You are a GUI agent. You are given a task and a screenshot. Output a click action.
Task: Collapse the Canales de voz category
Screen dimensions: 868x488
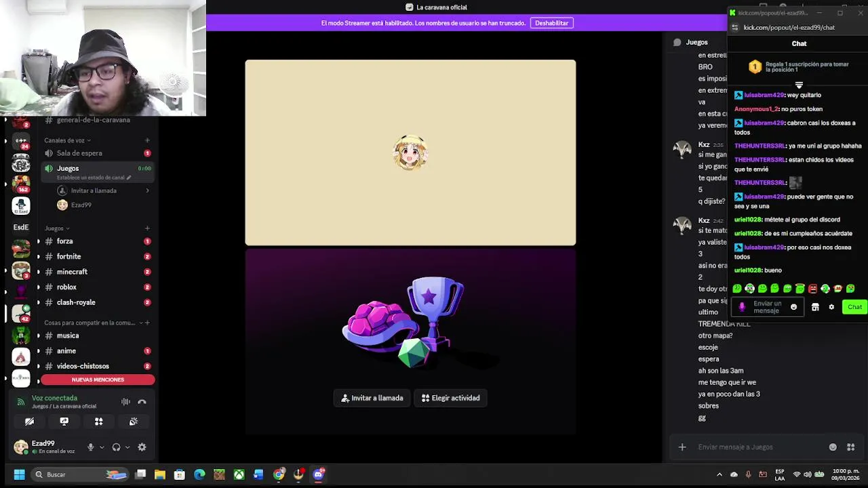click(67, 140)
